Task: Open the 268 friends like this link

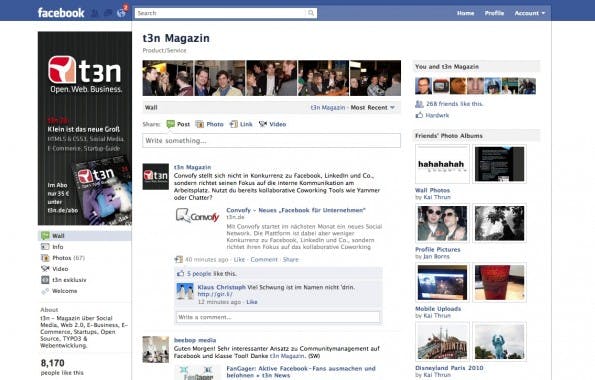Action: tap(454, 104)
